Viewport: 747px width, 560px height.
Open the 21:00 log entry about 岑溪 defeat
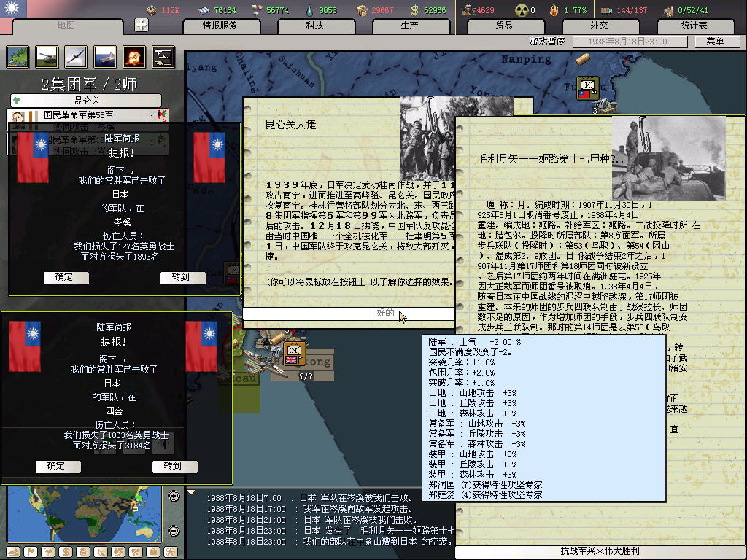(x=312, y=519)
